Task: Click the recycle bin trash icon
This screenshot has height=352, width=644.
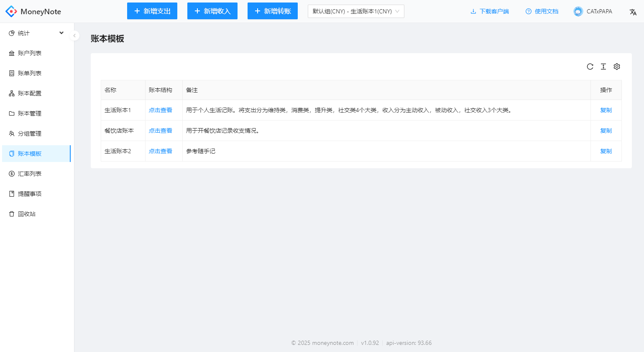Action: [12, 214]
